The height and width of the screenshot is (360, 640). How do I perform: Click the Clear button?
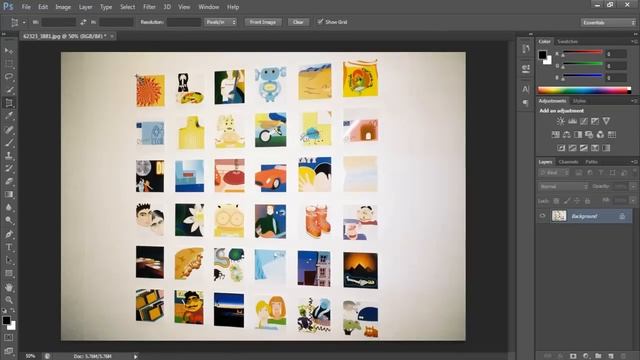click(x=298, y=22)
